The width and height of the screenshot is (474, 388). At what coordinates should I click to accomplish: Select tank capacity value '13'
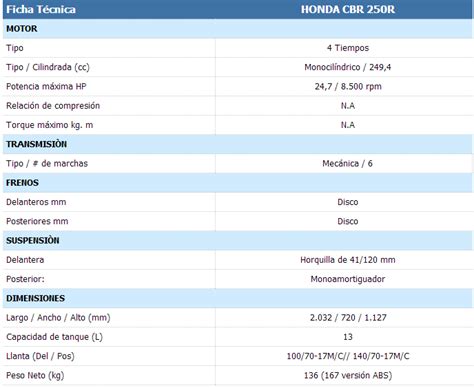click(x=348, y=337)
